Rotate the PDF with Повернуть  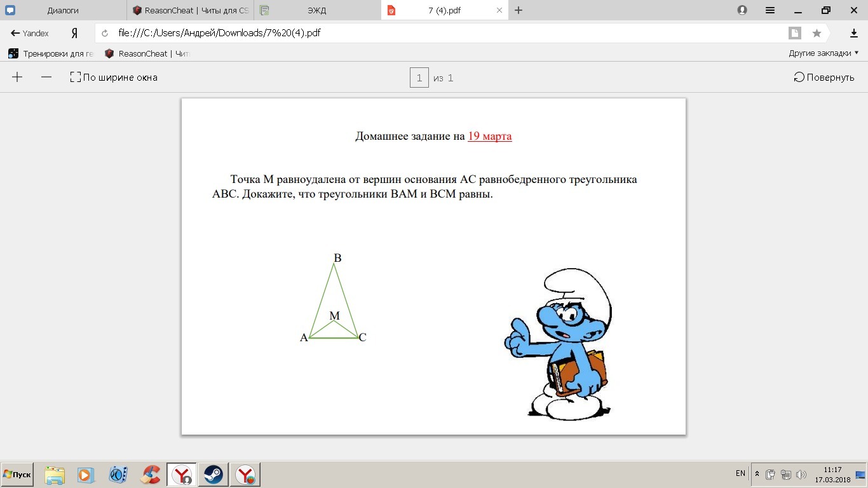[824, 78]
